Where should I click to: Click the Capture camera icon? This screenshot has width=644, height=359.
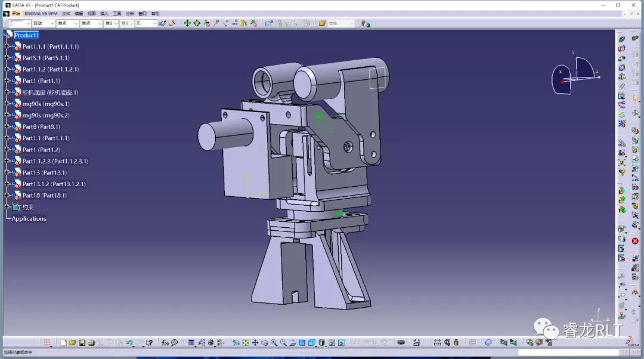(x=401, y=342)
